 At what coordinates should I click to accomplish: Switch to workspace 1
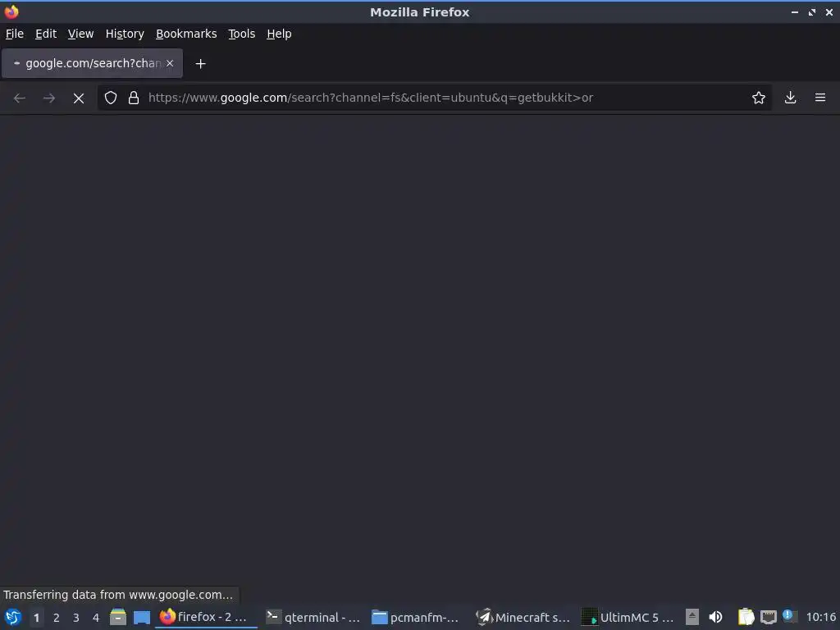[x=36, y=618]
